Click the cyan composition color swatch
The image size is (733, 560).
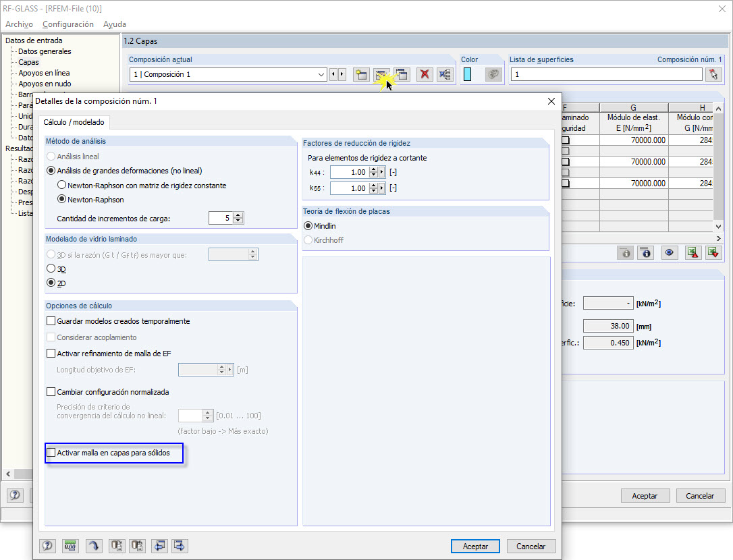pos(468,74)
